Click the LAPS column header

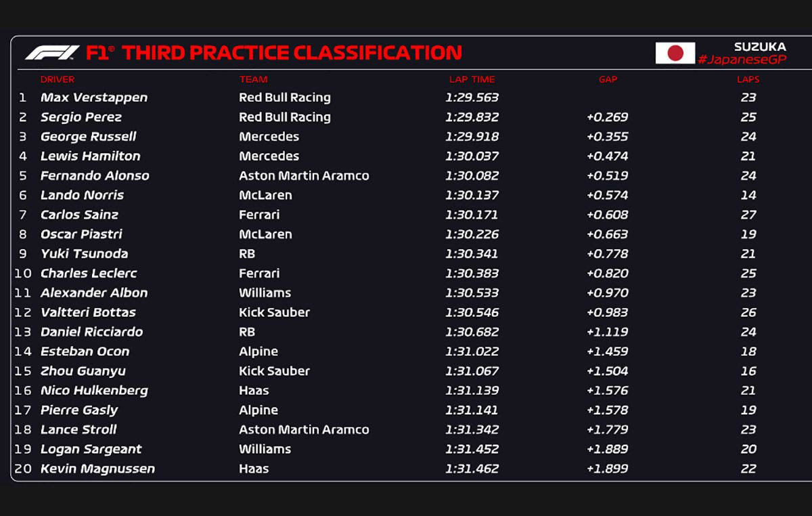(748, 79)
